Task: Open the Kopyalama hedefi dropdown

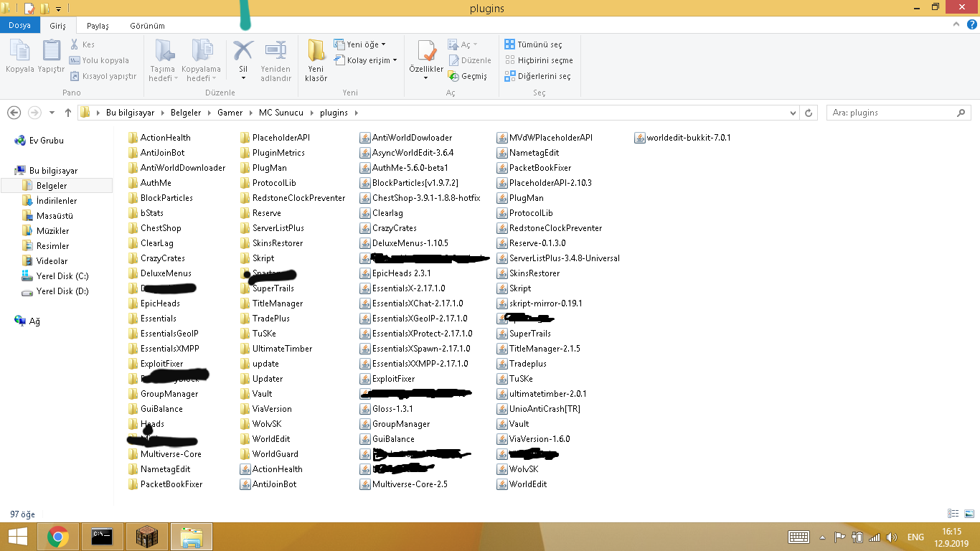Action: click(x=201, y=61)
